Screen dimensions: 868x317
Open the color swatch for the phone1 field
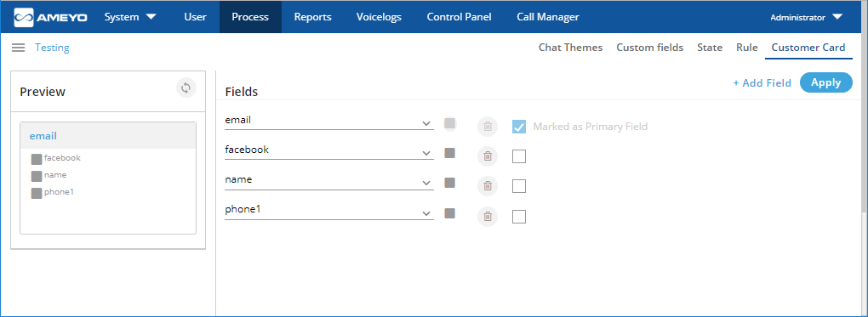click(450, 213)
